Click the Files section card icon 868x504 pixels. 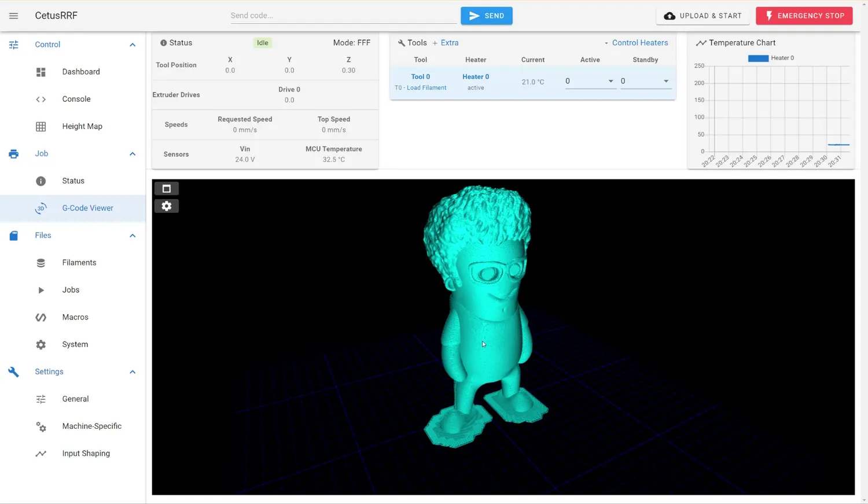[13, 236]
